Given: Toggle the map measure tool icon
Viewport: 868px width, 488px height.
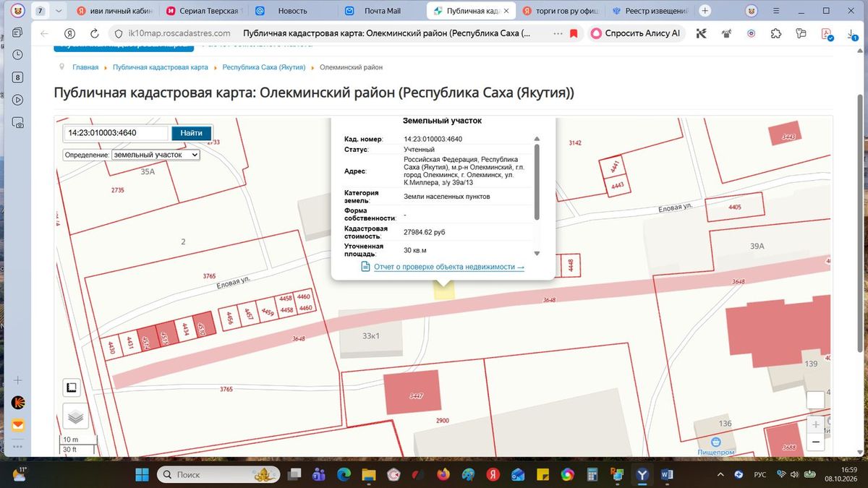Looking at the screenshot, I should pos(72,388).
